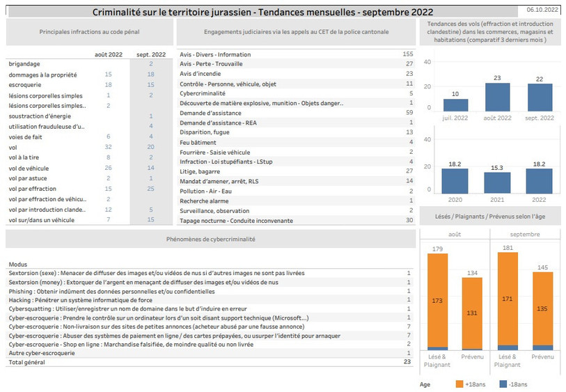The height and width of the screenshot is (392, 566).
Task: Click the brigandage row label
Action: click(x=24, y=64)
